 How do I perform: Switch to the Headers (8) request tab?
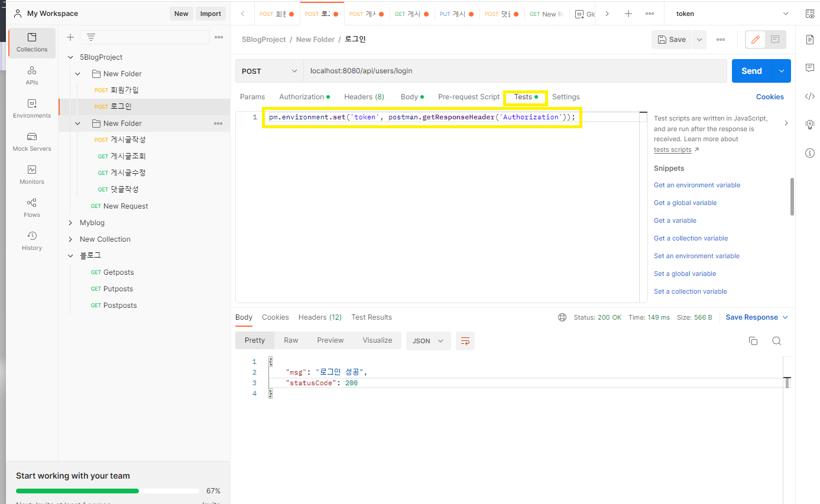click(364, 97)
